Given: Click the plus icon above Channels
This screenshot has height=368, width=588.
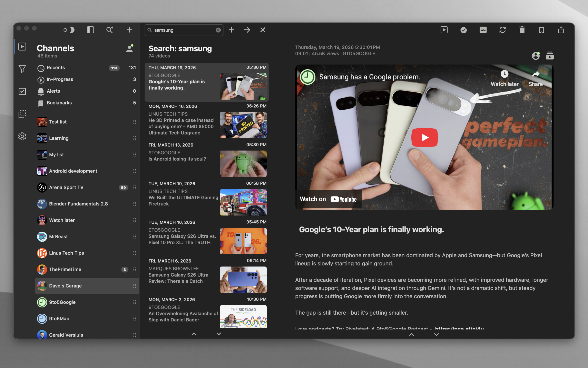Looking at the screenshot, I should pyautogui.click(x=129, y=30).
